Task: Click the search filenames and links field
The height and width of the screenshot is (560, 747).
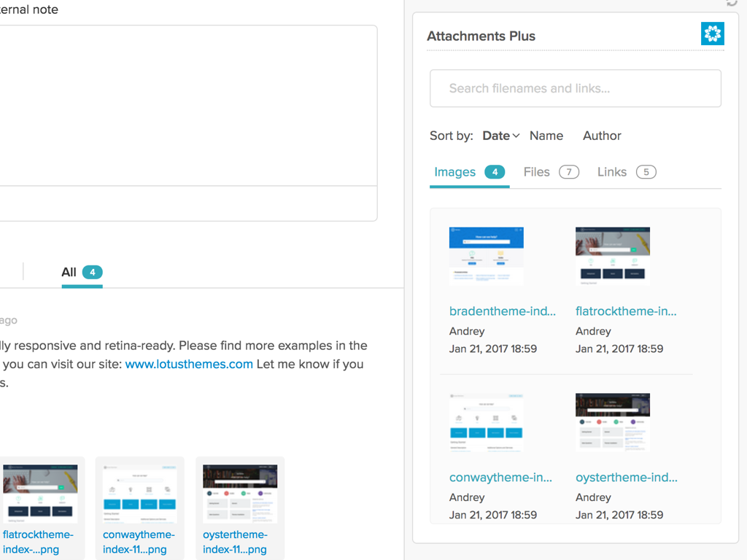Action: pos(575,88)
